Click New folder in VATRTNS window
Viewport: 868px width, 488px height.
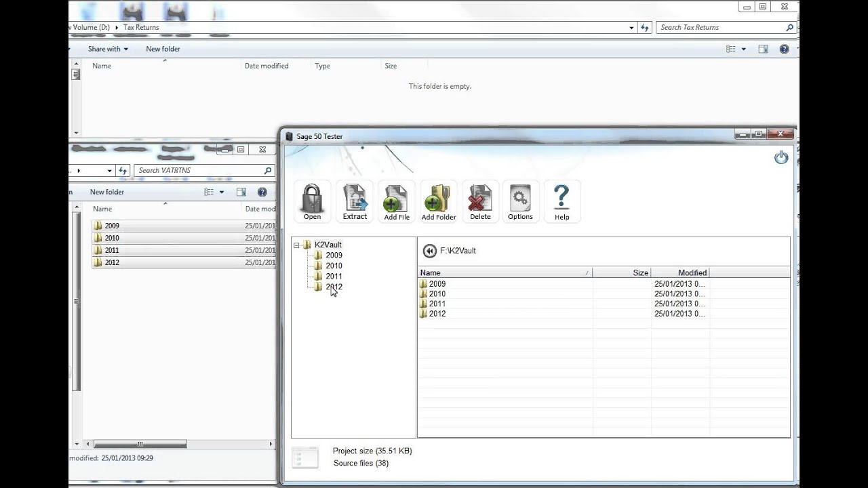(107, 192)
